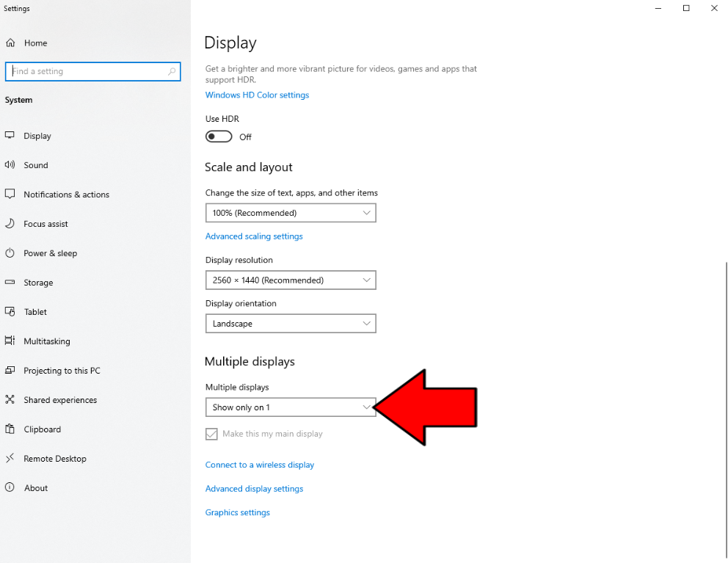
Task: Click the Remote Desktop icon
Action: coord(10,458)
